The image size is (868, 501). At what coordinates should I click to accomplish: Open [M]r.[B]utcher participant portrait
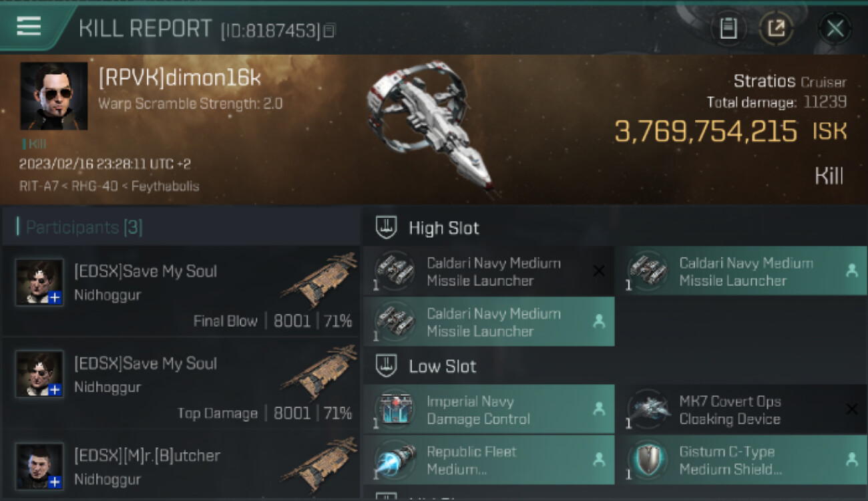pyautogui.click(x=39, y=465)
